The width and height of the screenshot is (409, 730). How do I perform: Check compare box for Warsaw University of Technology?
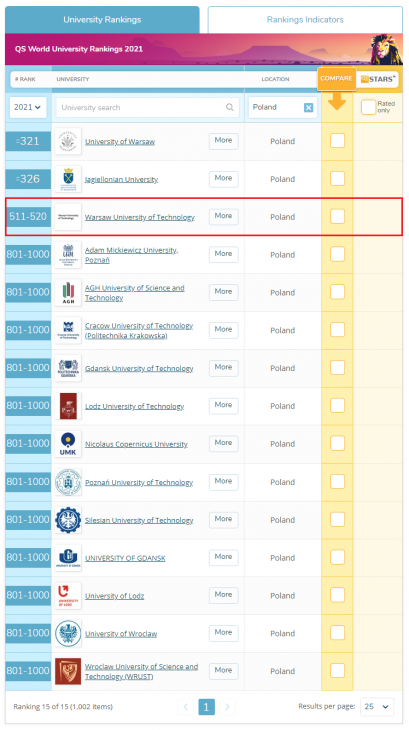point(337,216)
